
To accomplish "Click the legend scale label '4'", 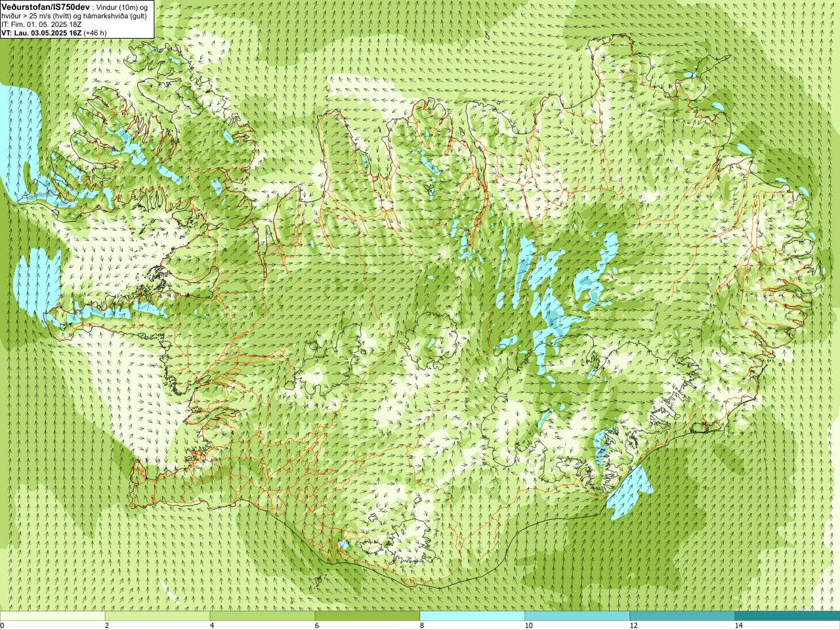I will [212, 625].
